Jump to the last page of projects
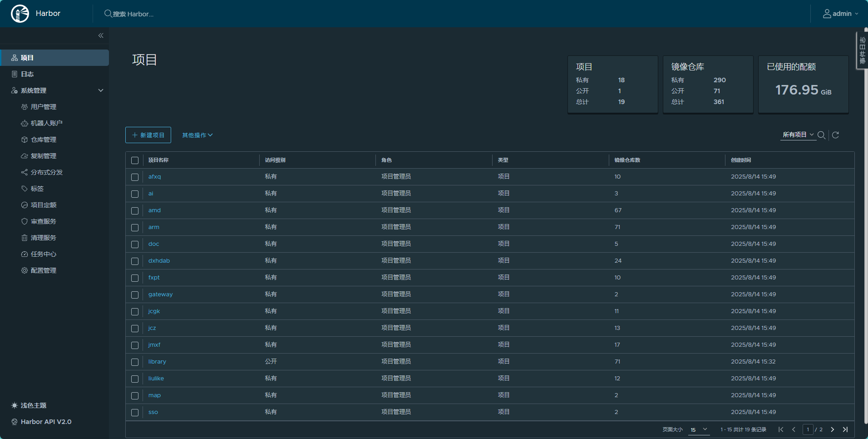 click(x=845, y=429)
